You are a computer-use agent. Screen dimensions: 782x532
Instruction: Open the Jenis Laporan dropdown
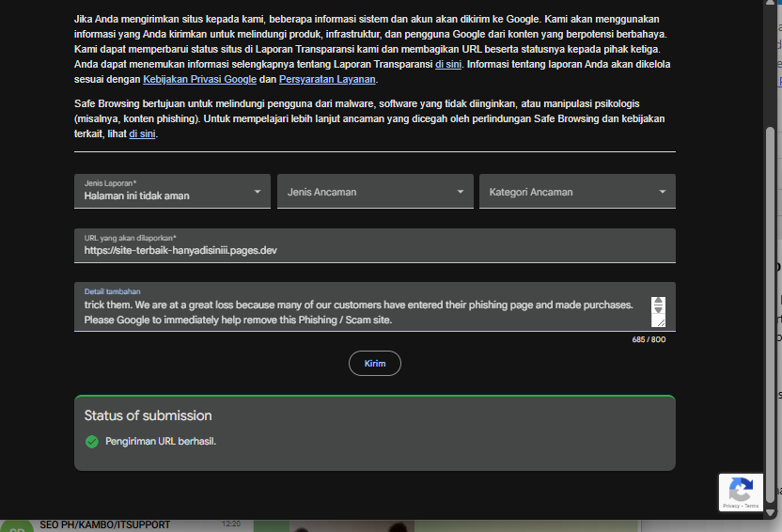click(172, 191)
